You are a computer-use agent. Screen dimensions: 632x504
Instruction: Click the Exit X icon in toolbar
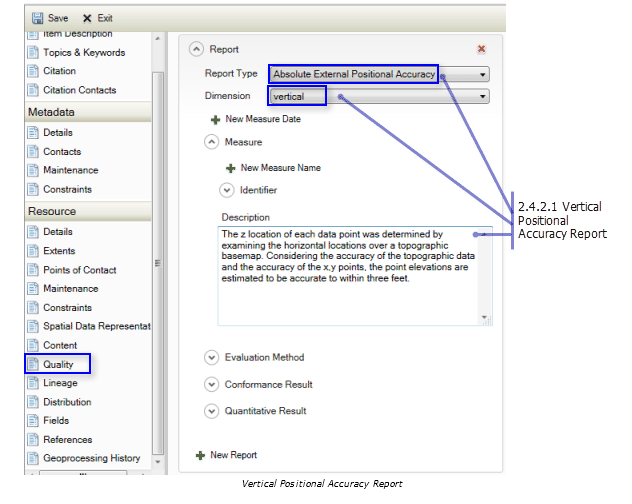point(87,18)
